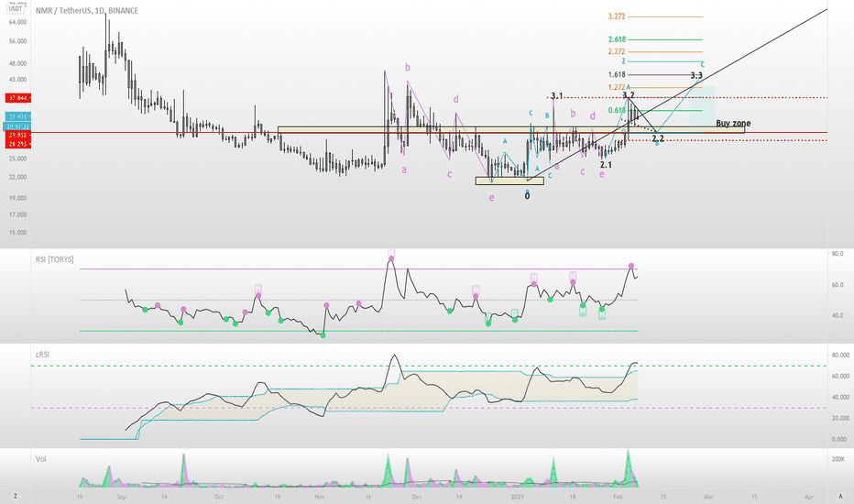Select the cRSI indicator label
Viewport: 854px width, 504px height.
click(x=42, y=354)
